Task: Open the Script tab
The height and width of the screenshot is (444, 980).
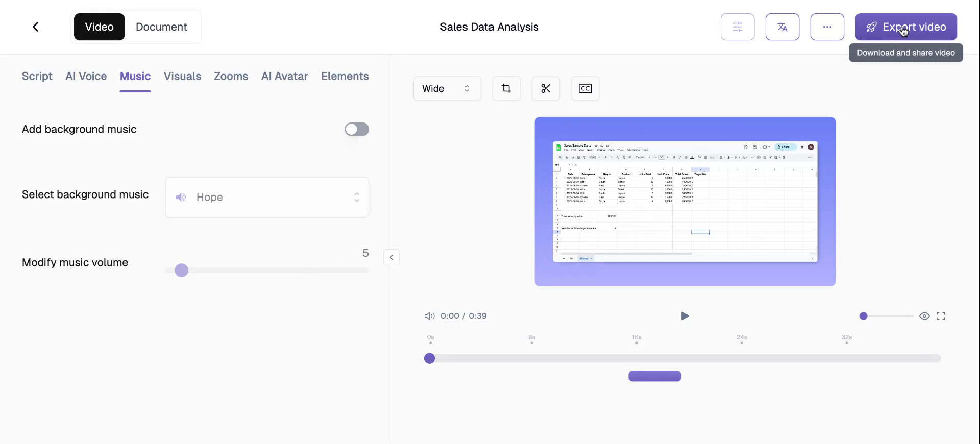Action: [x=37, y=76]
